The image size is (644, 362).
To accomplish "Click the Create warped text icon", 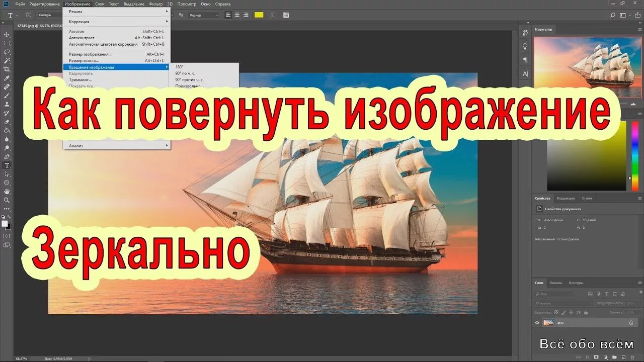I will tap(273, 15).
